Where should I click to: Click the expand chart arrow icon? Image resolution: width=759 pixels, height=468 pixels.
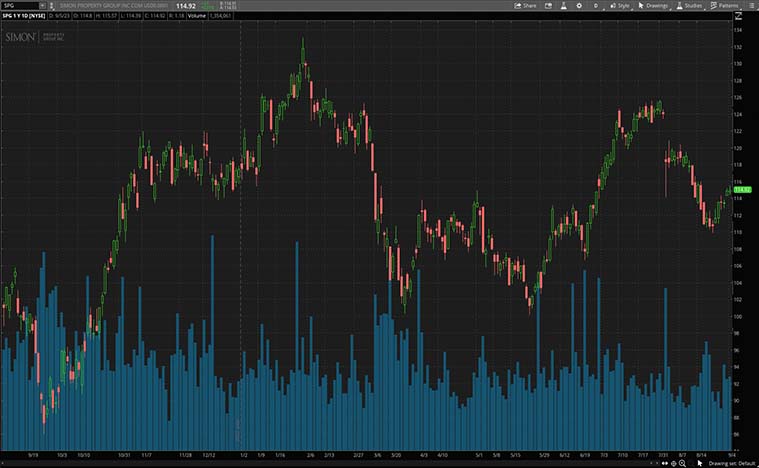tap(739, 15)
